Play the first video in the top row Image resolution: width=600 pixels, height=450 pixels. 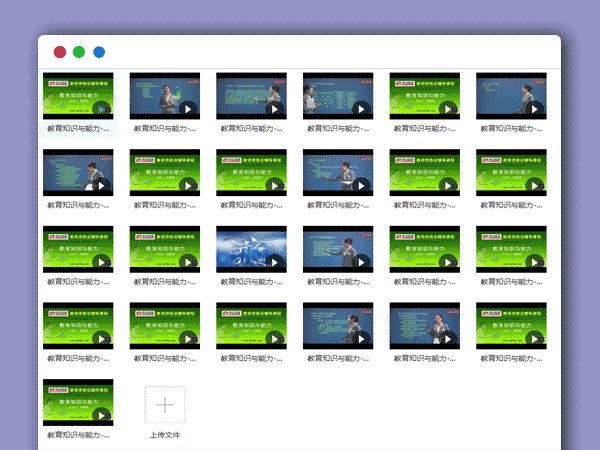tap(100, 108)
